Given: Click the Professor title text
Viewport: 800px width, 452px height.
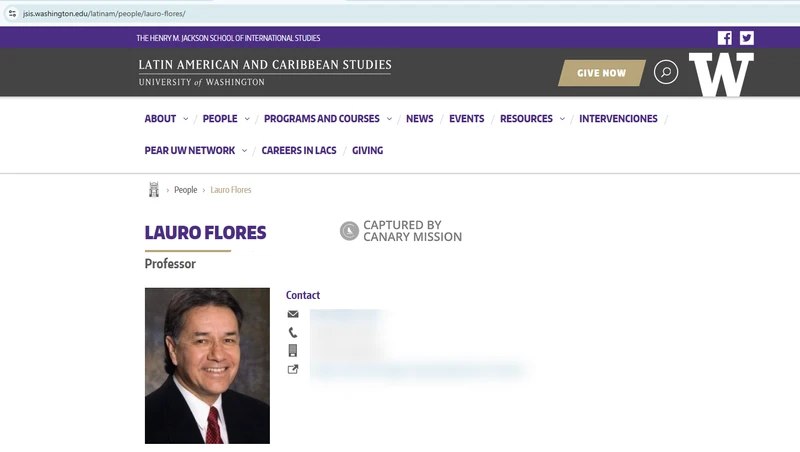Looking at the screenshot, I should click(170, 264).
